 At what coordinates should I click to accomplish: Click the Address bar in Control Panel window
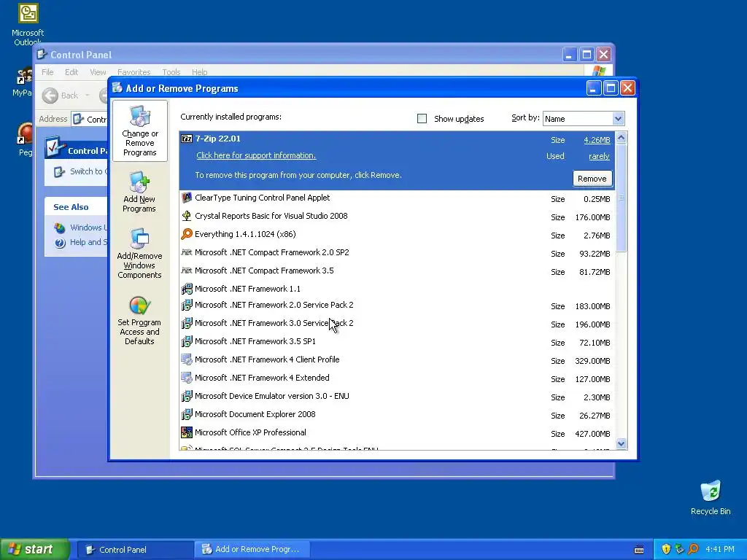pyautogui.click(x=90, y=119)
